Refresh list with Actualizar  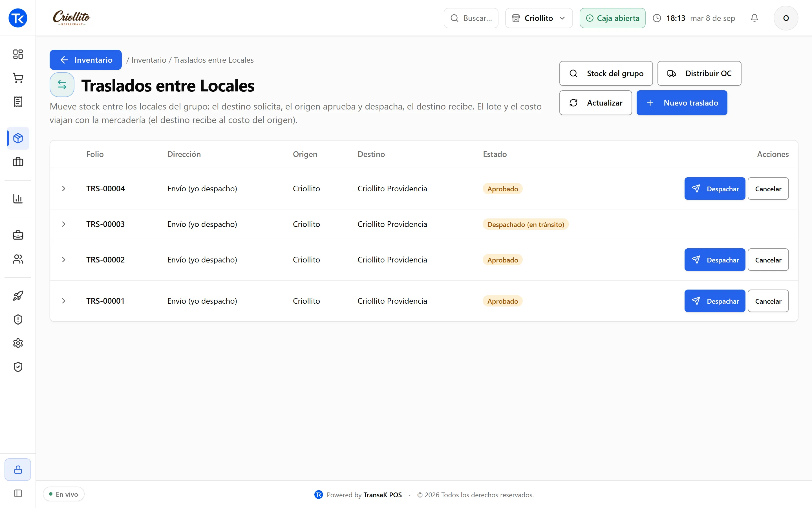pos(595,103)
